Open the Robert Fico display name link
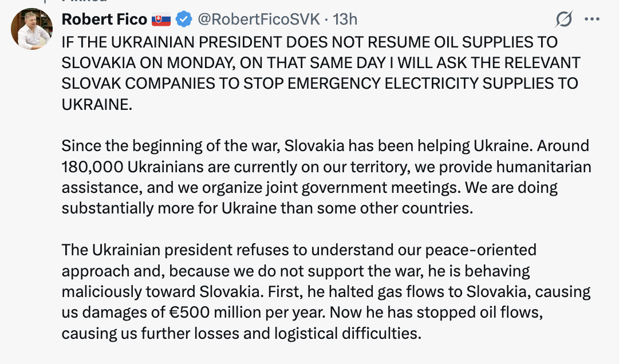The width and height of the screenshot is (623, 364). coord(104,19)
